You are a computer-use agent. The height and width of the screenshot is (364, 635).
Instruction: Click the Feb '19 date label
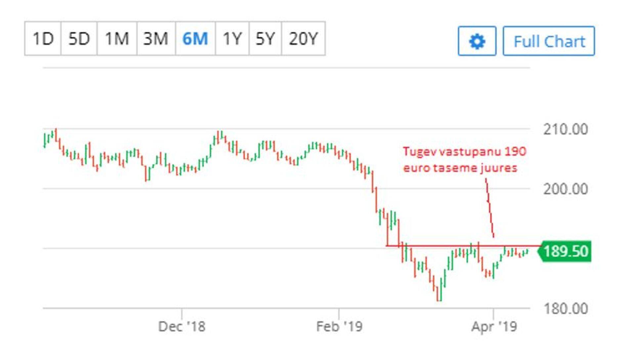point(339,327)
